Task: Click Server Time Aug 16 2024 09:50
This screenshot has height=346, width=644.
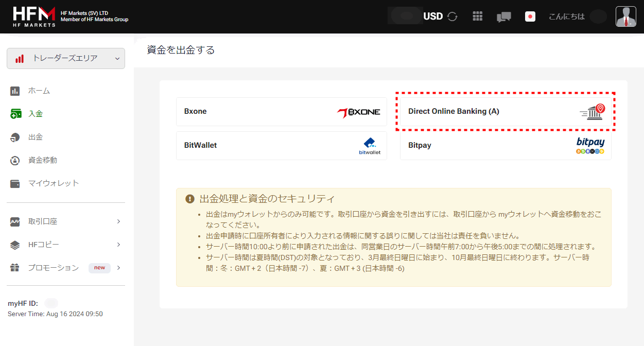Action: (x=55, y=314)
